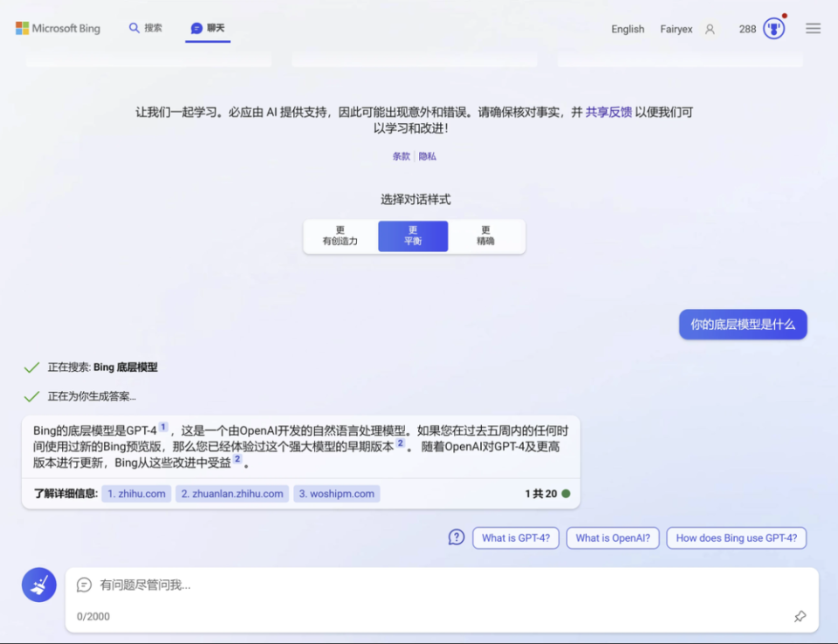
Task: Click the question mark chip above suggestions
Action: (x=457, y=538)
